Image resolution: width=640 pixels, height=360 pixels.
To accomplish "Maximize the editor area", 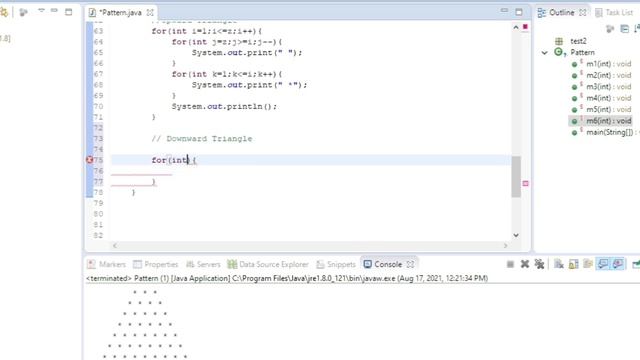I will pyautogui.click(x=519, y=12).
